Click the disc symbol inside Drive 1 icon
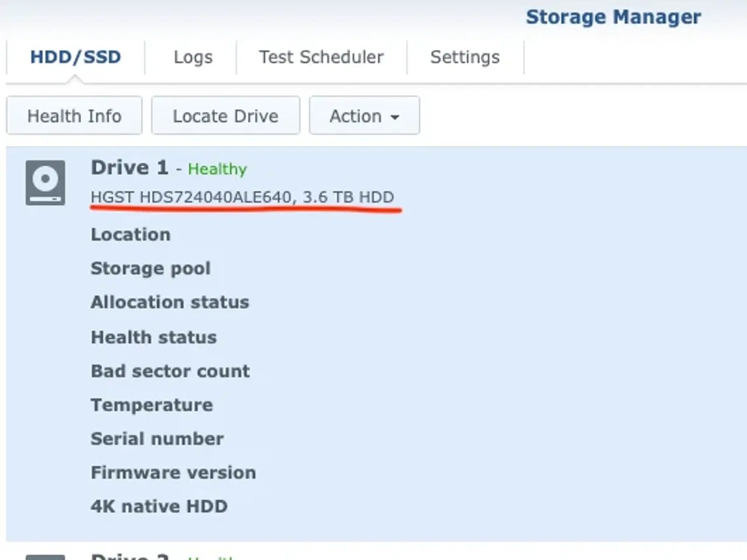The height and width of the screenshot is (560, 747). point(46,178)
